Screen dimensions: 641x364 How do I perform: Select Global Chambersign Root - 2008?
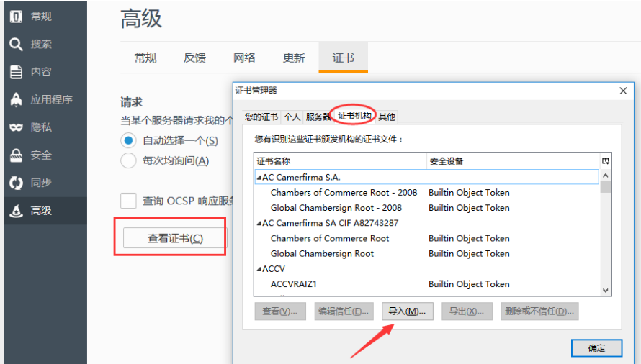click(x=336, y=208)
